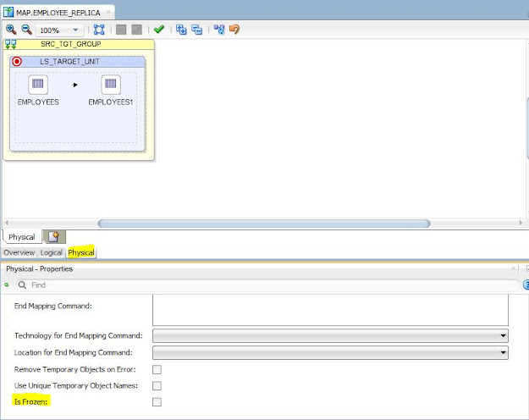Toggle Use Unique Temporary Object Names checkbox
Image resolution: width=529 pixels, height=420 pixels.
tap(157, 386)
